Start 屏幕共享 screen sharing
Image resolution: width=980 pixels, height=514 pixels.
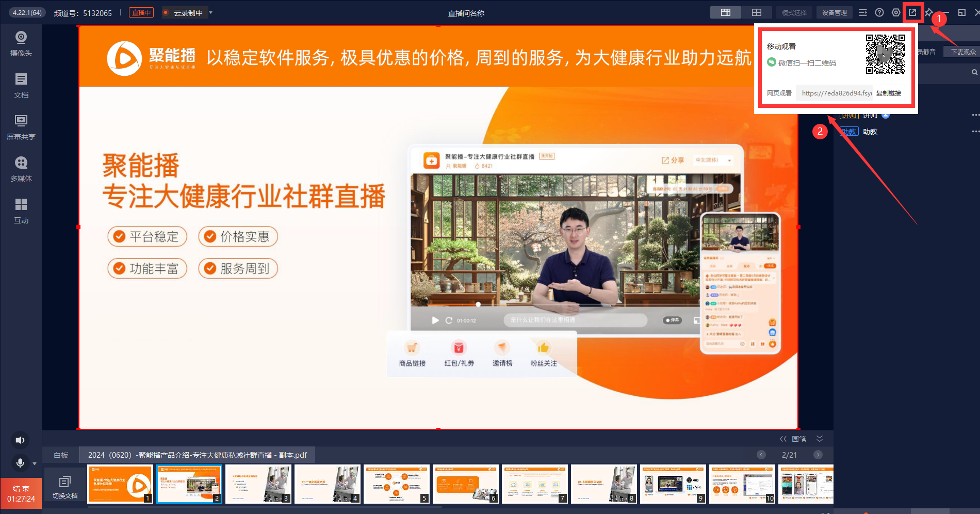pos(21,127)
